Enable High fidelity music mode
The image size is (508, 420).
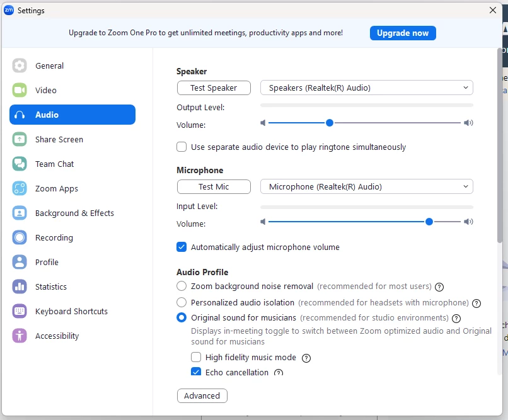196,357
